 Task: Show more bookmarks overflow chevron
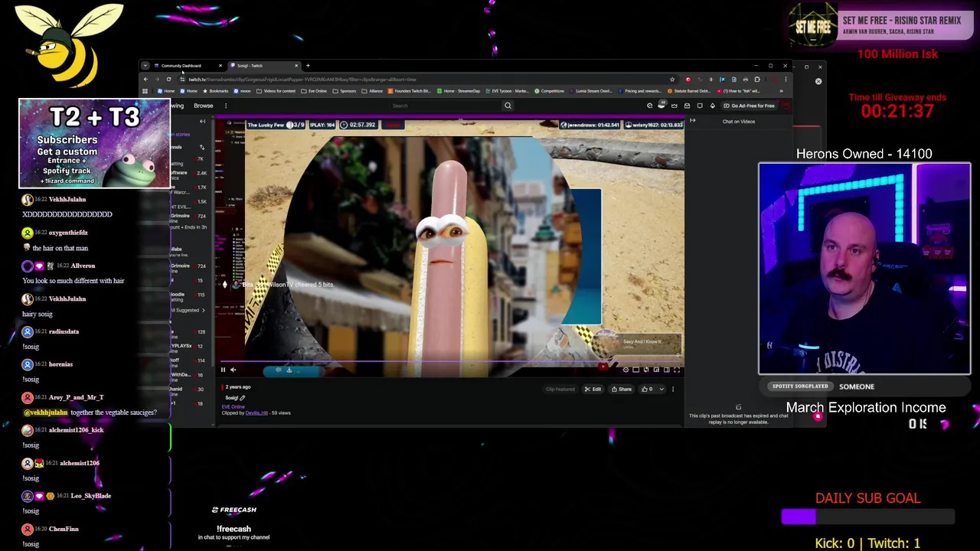[781, 91]
